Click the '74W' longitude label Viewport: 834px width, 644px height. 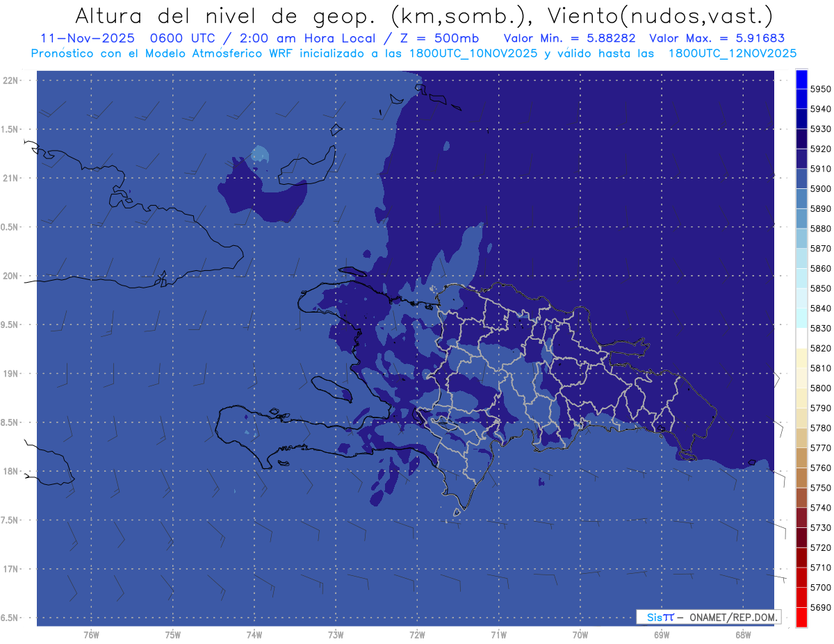(254, 635)
